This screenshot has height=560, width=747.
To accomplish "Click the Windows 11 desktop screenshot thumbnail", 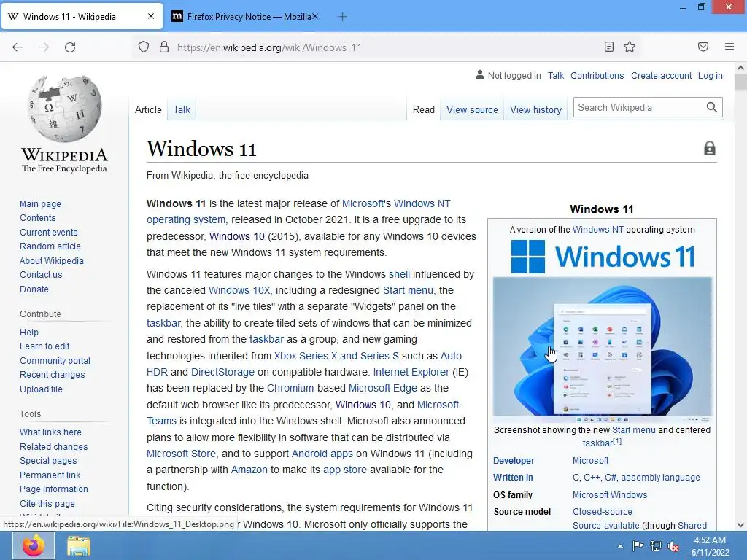I will (602, 349).
